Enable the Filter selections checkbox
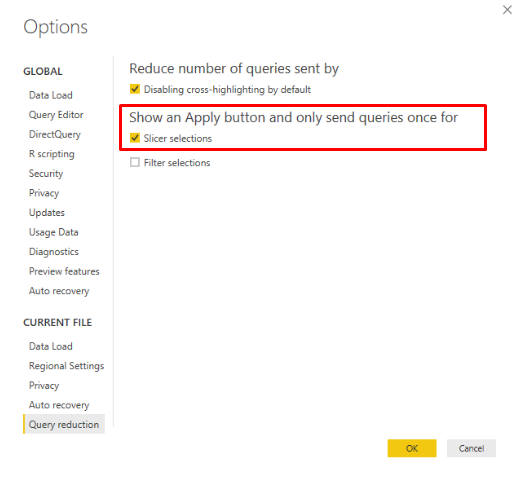 135,162
